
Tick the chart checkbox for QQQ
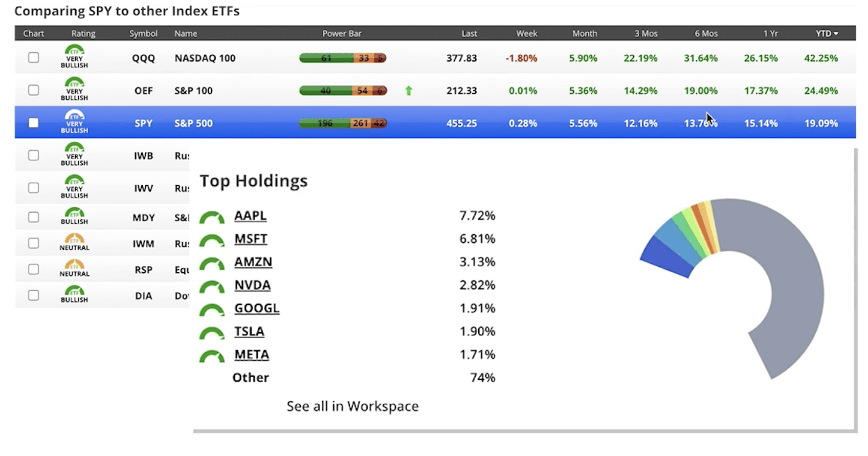click(x=33, y=58)
